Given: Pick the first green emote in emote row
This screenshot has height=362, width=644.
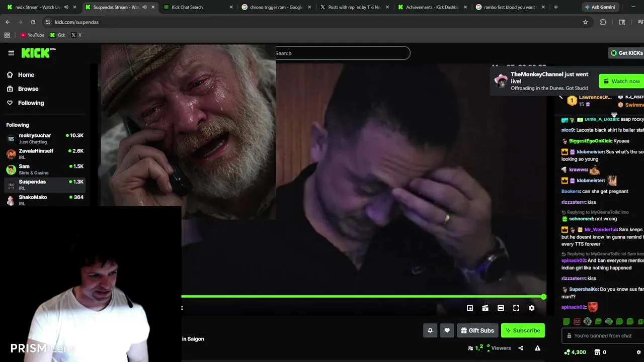Looking at the screenshot, I should [567, 322].
